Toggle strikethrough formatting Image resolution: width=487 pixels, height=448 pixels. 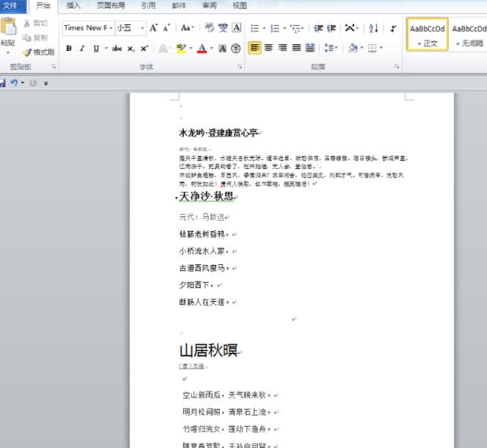(116, 48)
